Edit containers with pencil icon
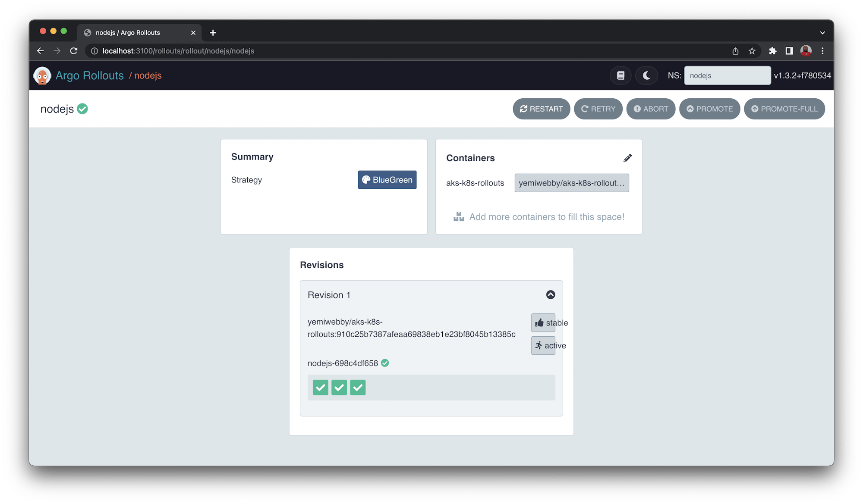The image size is (863, 504). click(x=627, y=158)
